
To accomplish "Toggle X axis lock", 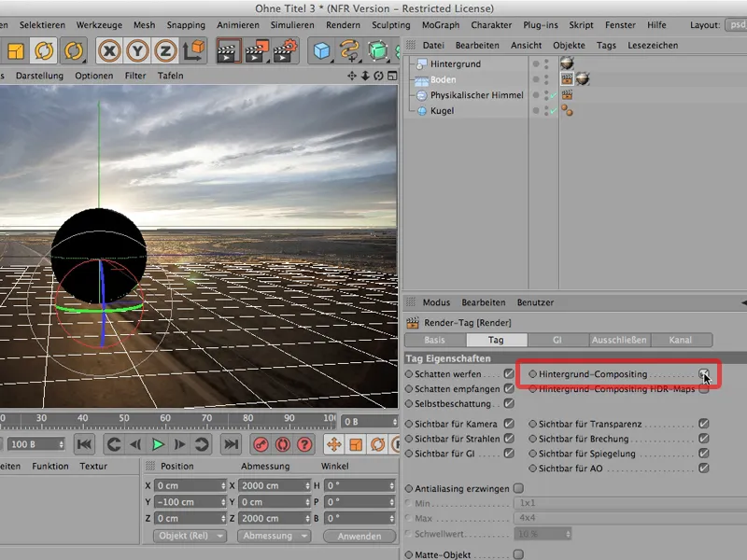I will click(109, 50).
